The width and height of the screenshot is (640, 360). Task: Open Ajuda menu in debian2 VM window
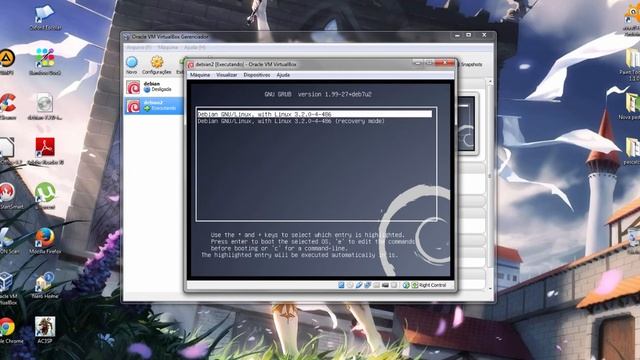coord(283,75)
